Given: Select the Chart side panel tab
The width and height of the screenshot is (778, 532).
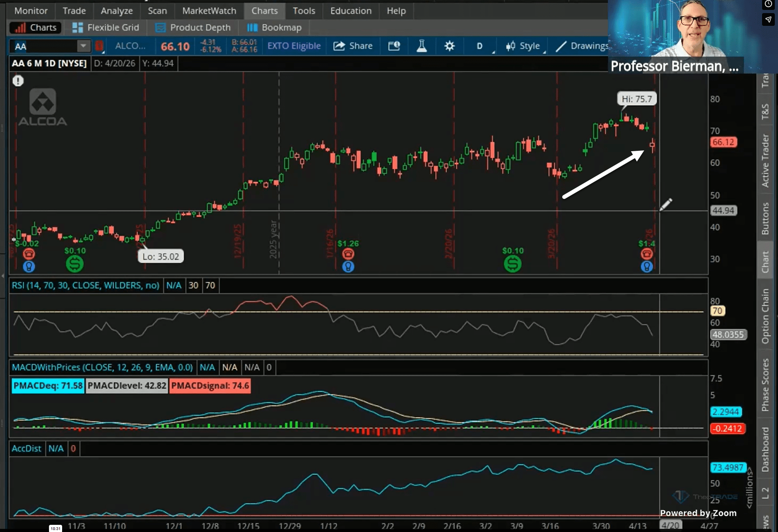Looking at the screenshot, I should [x=765, y=262].
